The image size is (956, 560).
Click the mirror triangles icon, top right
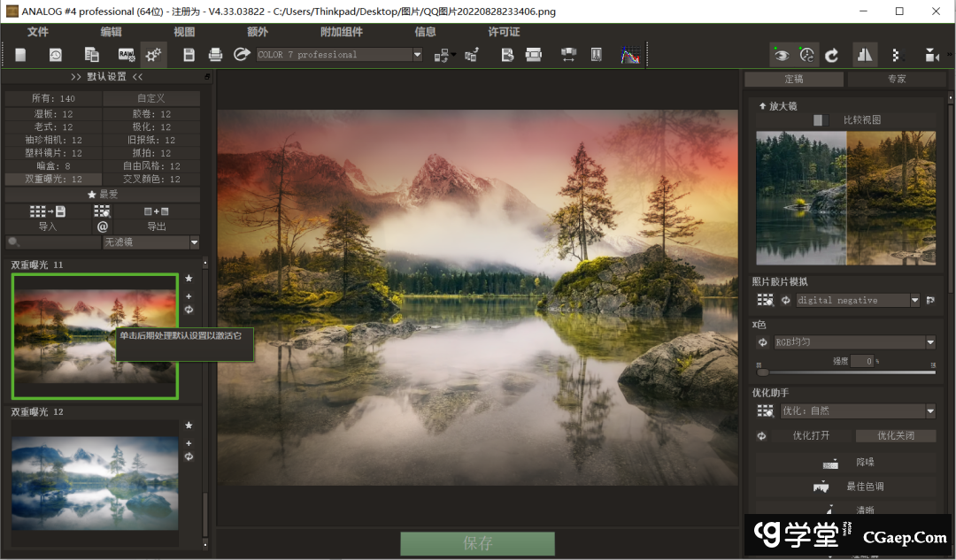coord(864,55)
